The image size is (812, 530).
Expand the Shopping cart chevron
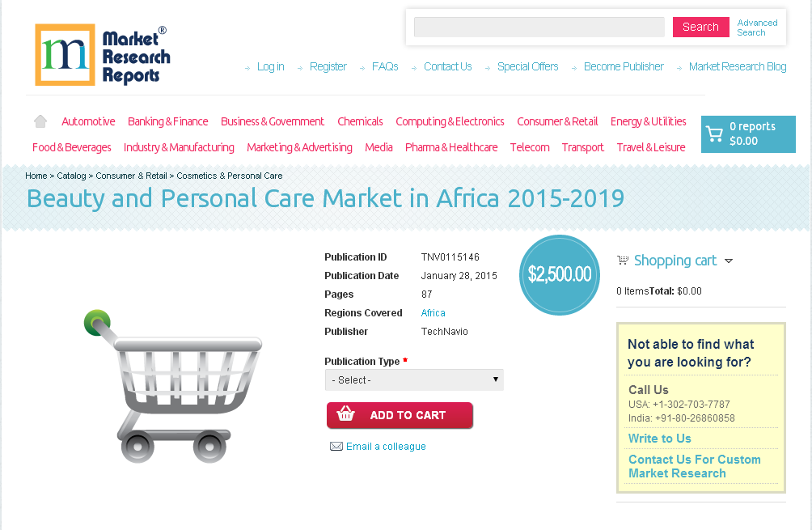pyautogui.click(x=729, y=261)
